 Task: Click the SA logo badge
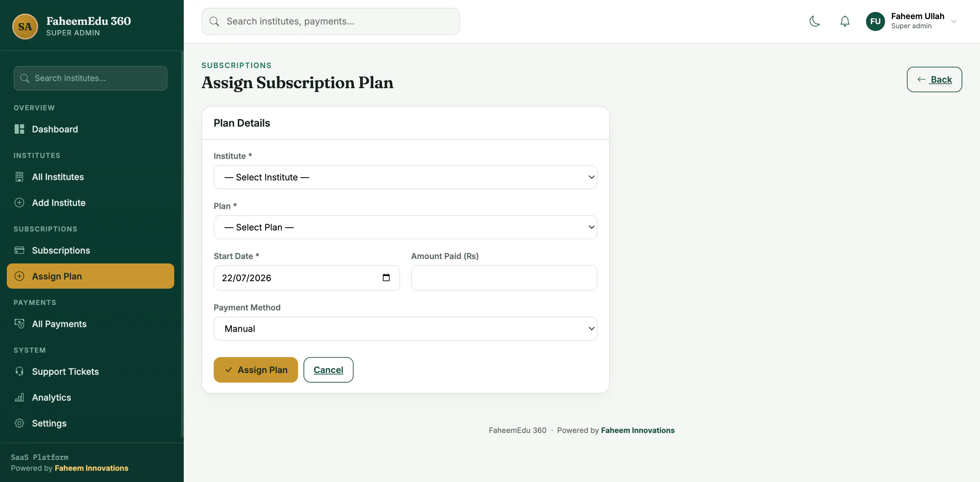point(25,27)
